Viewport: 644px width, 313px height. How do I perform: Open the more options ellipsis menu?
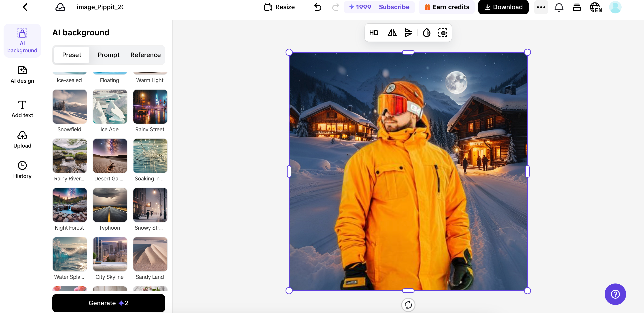541,7
